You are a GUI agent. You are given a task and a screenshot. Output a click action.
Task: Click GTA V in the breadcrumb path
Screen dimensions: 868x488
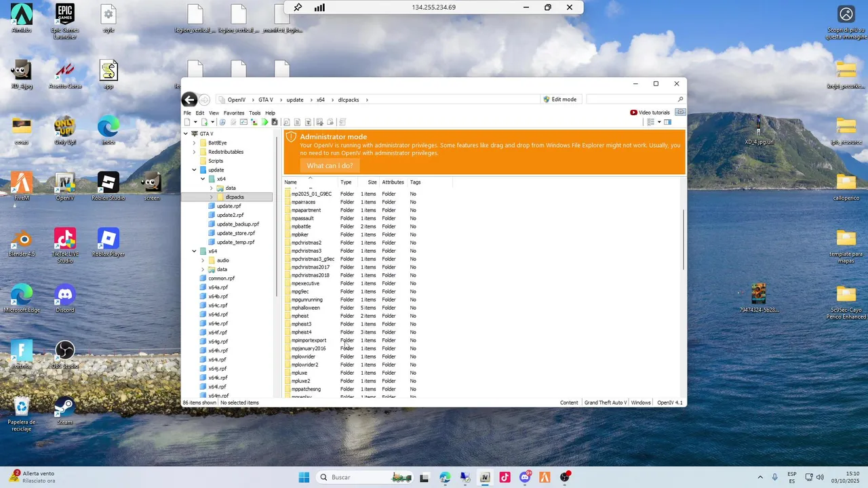[x=266, y=100]
